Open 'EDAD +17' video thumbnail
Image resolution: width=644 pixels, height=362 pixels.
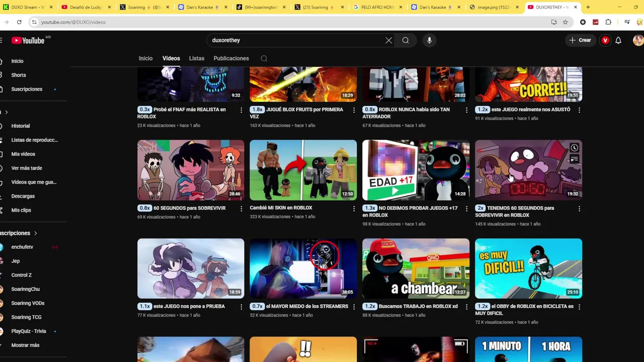point(416,170)
